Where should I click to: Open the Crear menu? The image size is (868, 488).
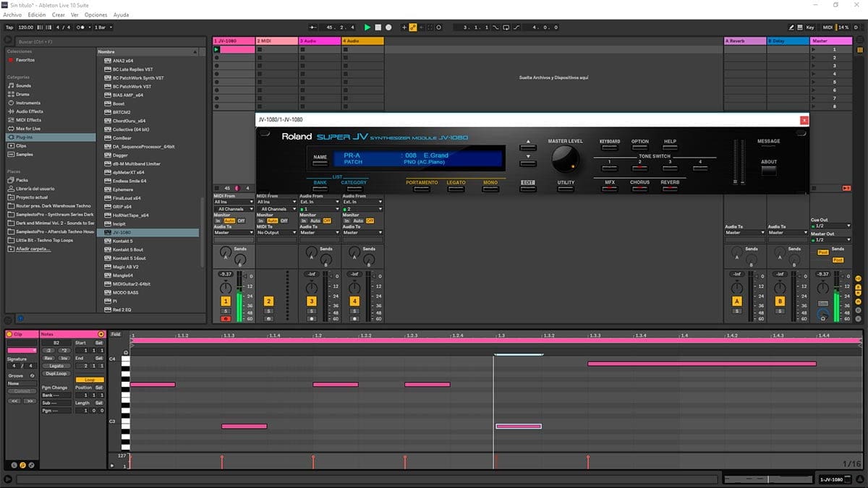coord(58,14)
